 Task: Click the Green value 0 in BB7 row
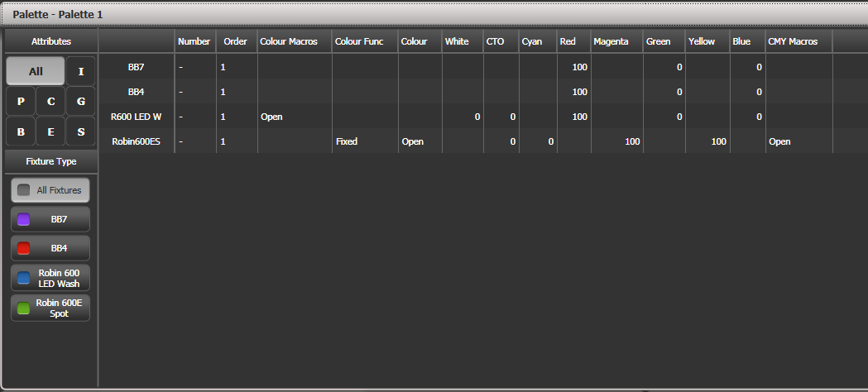pyautogui.click(x=679, y=67)
